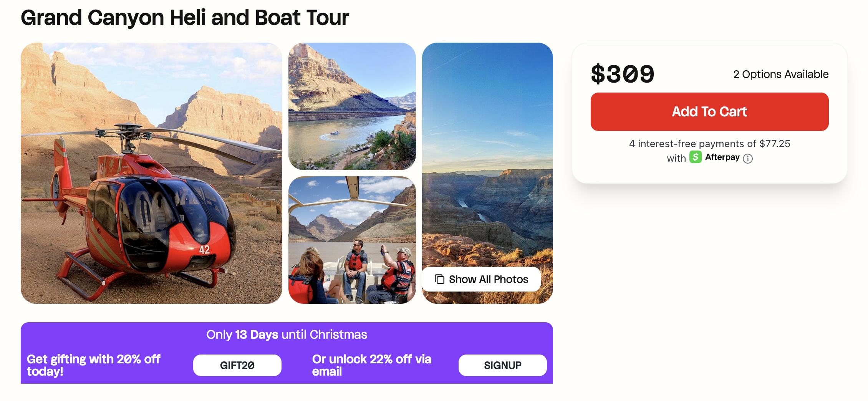The image size is (868, 401).
Task: Click the green Cash App dollar icon
Action: point(695,157)
